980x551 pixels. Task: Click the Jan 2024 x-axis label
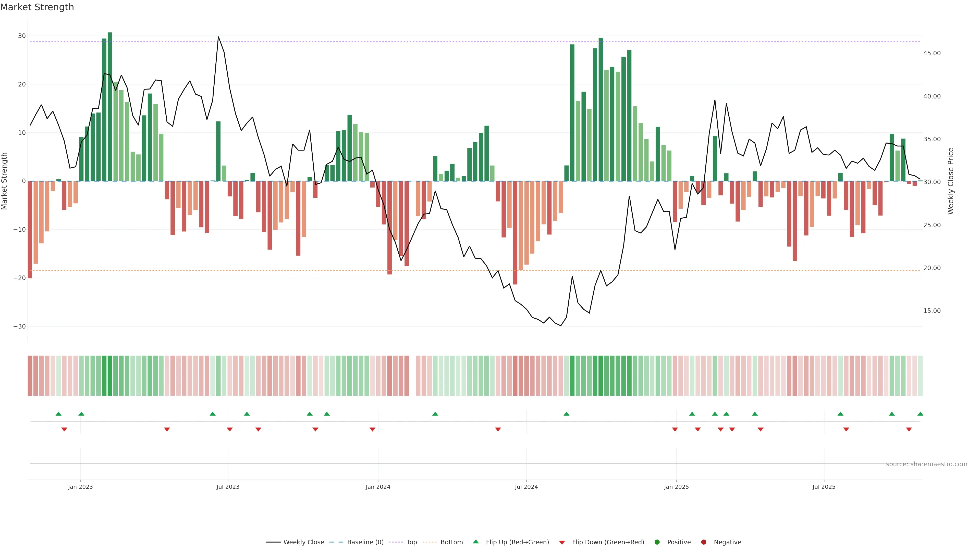tap(378, 487)
